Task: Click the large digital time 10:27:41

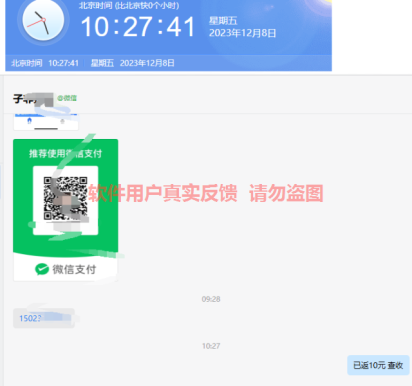Action: click(138, 27)
